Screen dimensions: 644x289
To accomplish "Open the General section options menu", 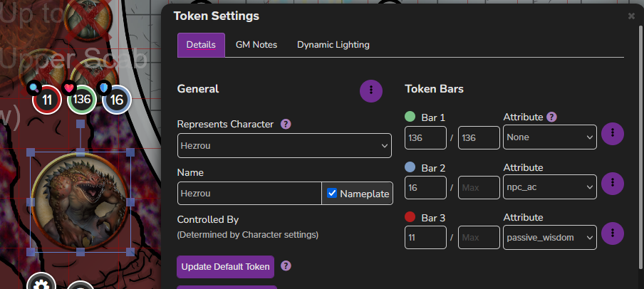I will (x=371, y=90).
